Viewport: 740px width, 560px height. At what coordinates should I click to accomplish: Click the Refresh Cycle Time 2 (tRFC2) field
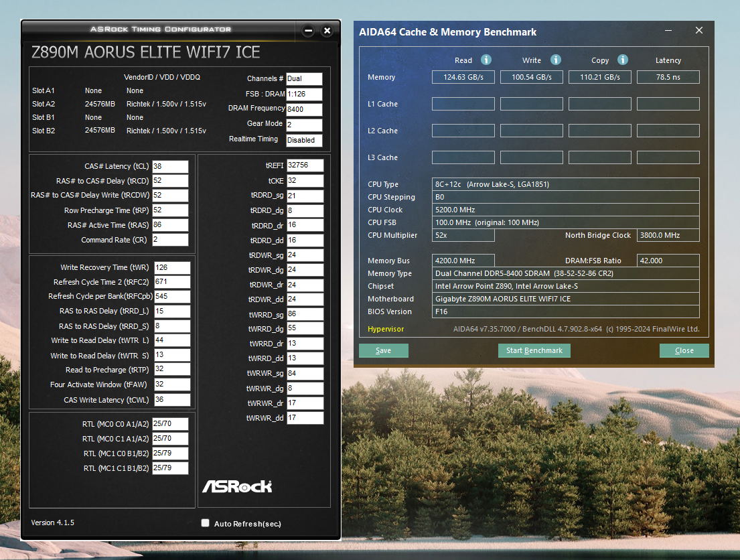click(x=172, y=282)
